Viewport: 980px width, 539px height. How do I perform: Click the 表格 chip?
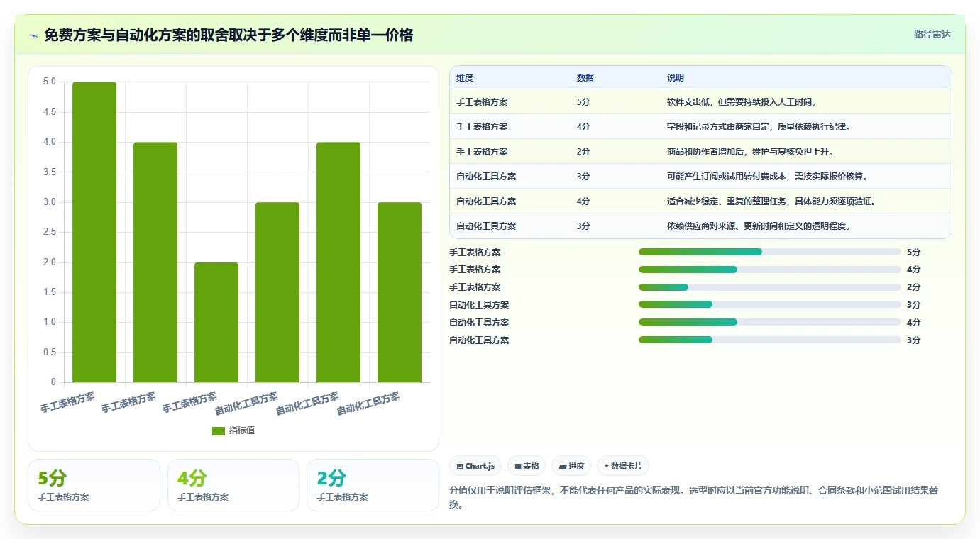click(527, 466)
